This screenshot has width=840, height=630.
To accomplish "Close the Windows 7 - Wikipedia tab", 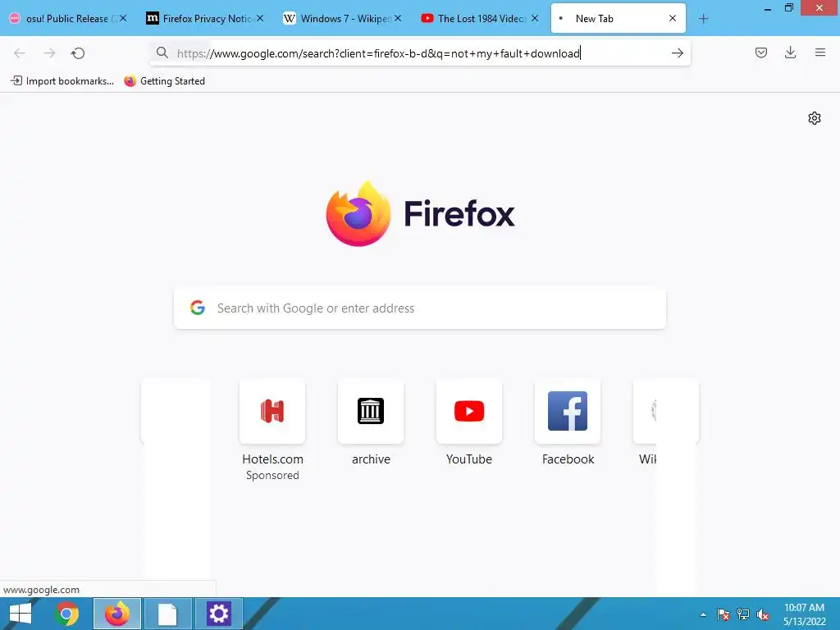I will pos(398,18).
